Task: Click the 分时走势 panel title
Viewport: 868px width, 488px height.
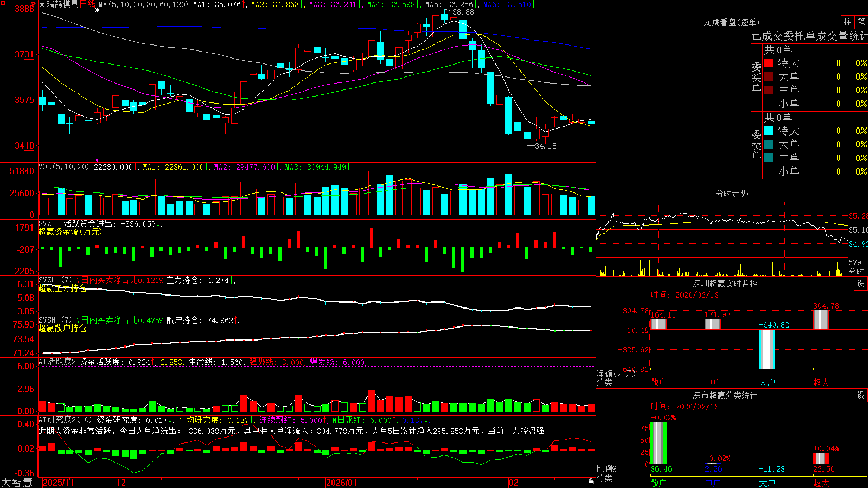Action: pyautogui.click(x=732, y=194)
